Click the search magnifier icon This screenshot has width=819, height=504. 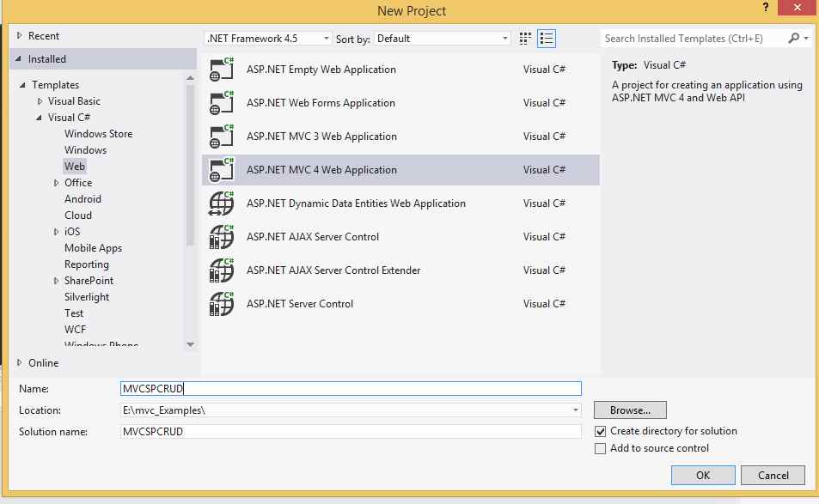796,38
